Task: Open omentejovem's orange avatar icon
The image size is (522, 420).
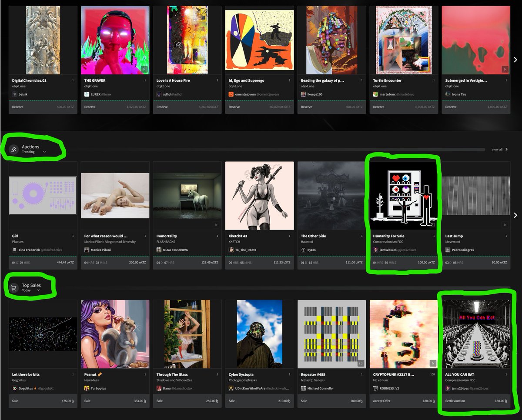Action: pyautogui.click(x=231, y=94)
